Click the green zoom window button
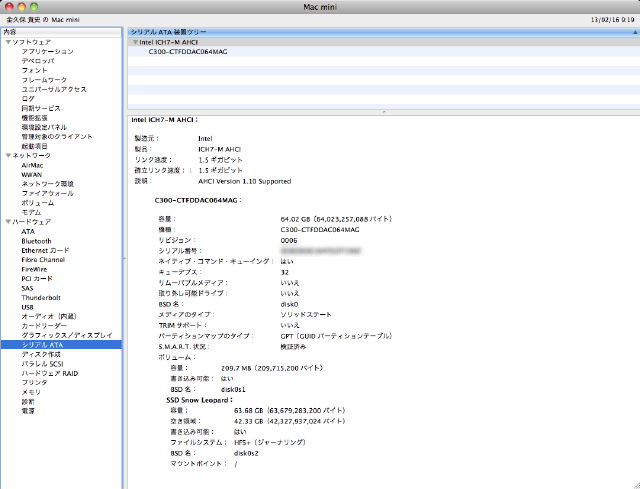The width and height of the screenshot is (640, 489). [34, 6]
